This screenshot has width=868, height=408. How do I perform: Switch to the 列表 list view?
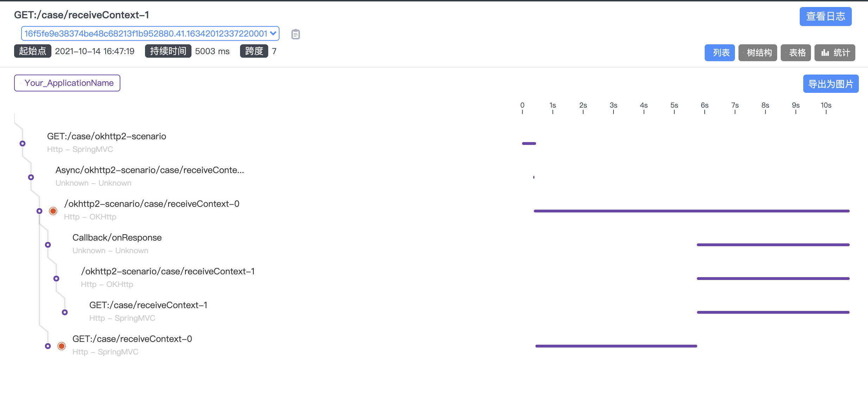pos(719,53)
